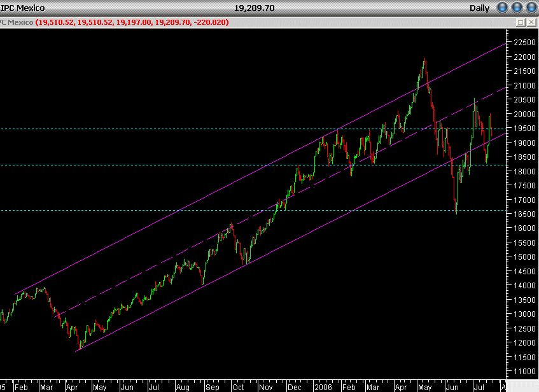Click the 14500 price axis label
Screen dimensions: 539x392
click(x=524, y=271)
